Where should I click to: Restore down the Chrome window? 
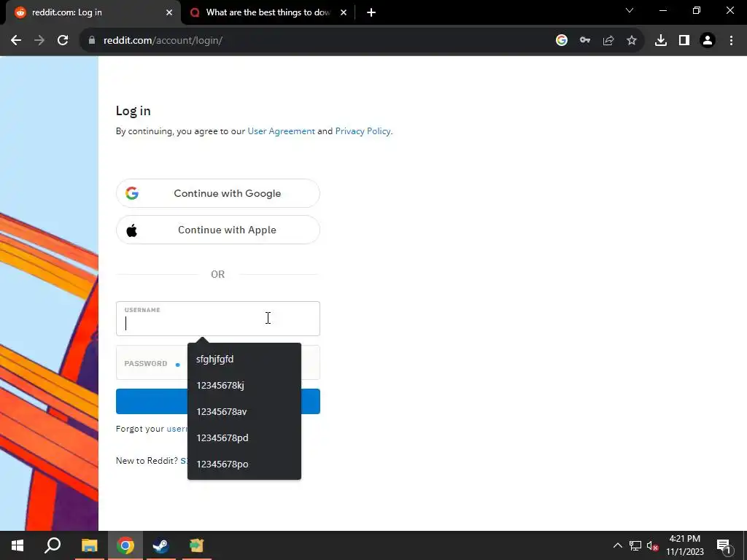(697, 10)
